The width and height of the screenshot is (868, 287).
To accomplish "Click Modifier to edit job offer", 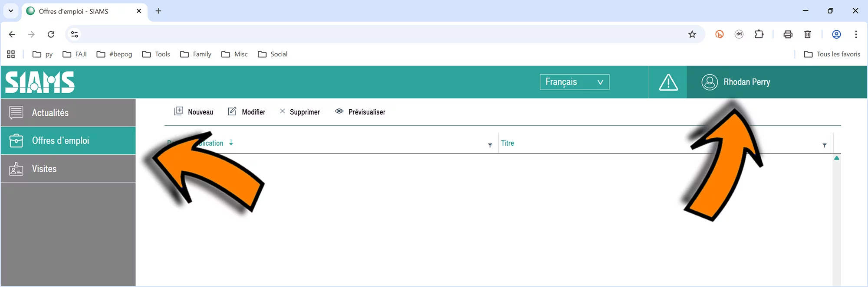I will tap(247, 112).
